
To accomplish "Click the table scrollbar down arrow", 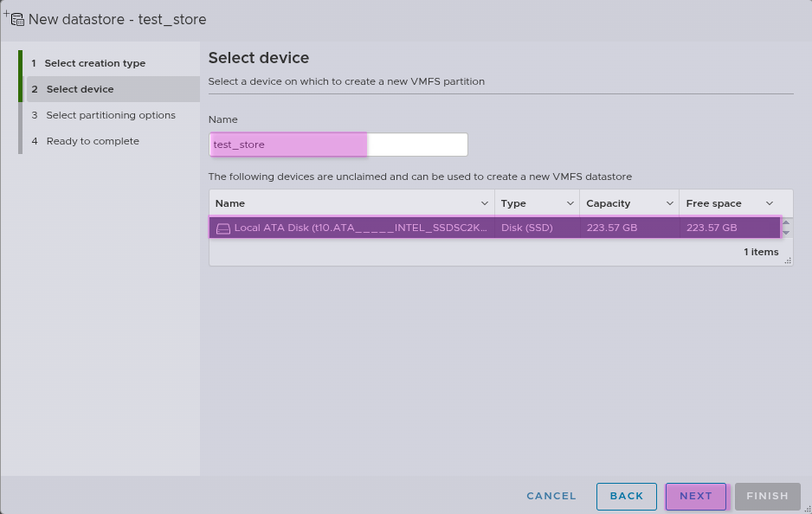I will pos(786,233).
